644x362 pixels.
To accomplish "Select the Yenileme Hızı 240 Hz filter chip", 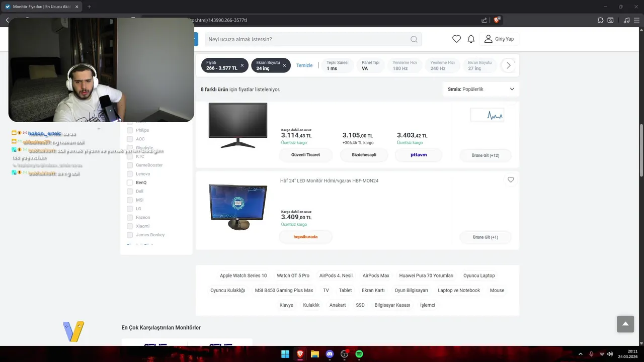I will point(443,65).
